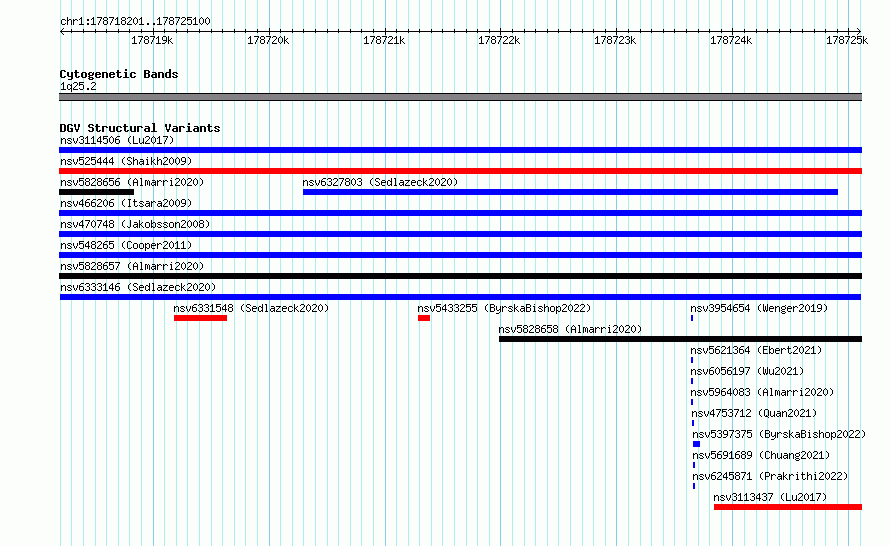Select the blue bar under nsv466206

(460, 213)
